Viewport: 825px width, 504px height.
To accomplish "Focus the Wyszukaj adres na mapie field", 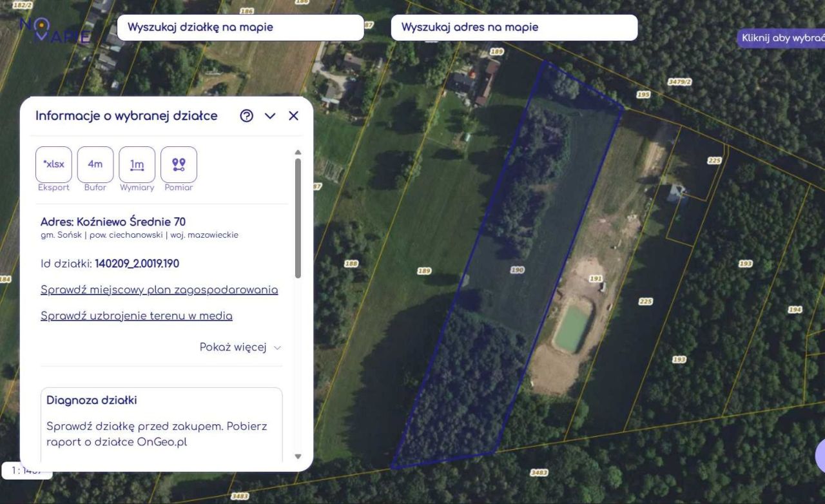I will coord(514,28).
